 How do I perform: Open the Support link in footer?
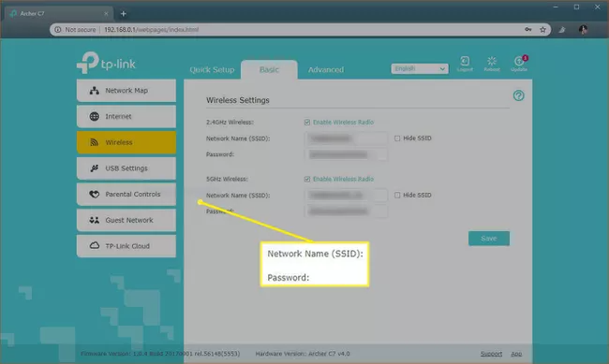pyautogui.click(x=491, y=354)
